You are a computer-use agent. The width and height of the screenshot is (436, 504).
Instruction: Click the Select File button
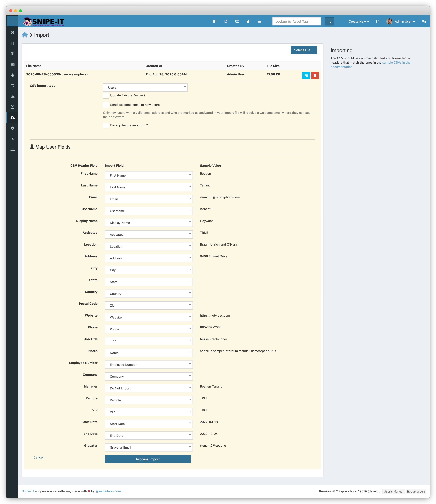304,50
